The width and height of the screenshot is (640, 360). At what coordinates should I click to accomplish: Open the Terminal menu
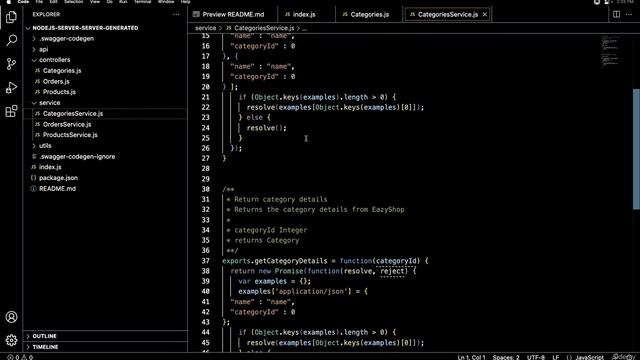pyautogui.click(x=142, y=2)
